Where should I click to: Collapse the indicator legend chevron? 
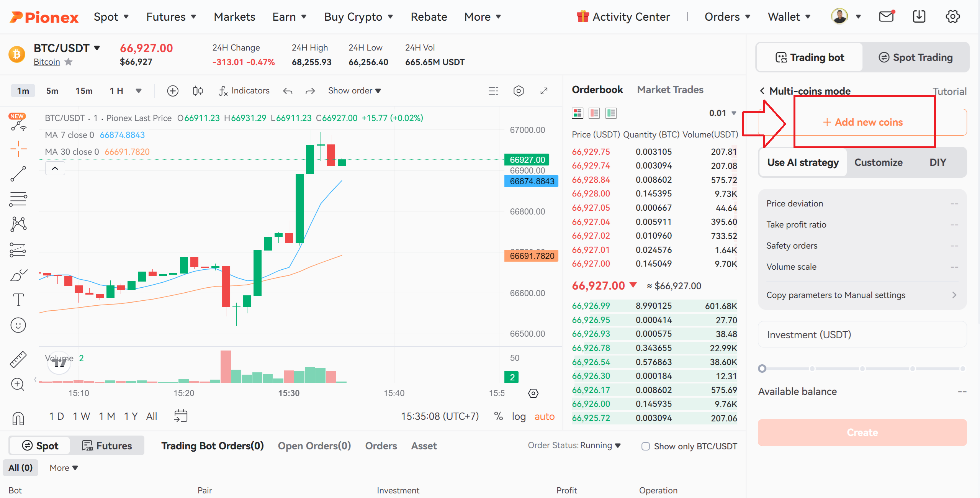55,168
